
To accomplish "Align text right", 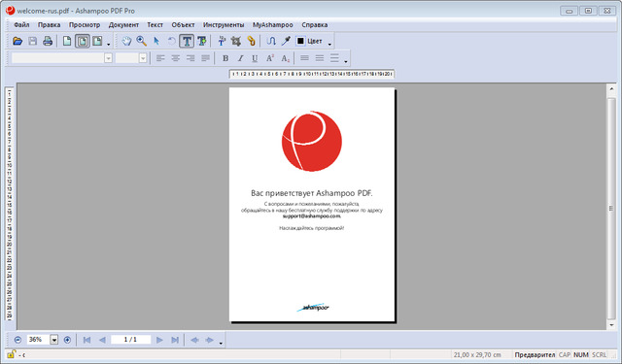I will pyautogui.click(x=190, y=58).
